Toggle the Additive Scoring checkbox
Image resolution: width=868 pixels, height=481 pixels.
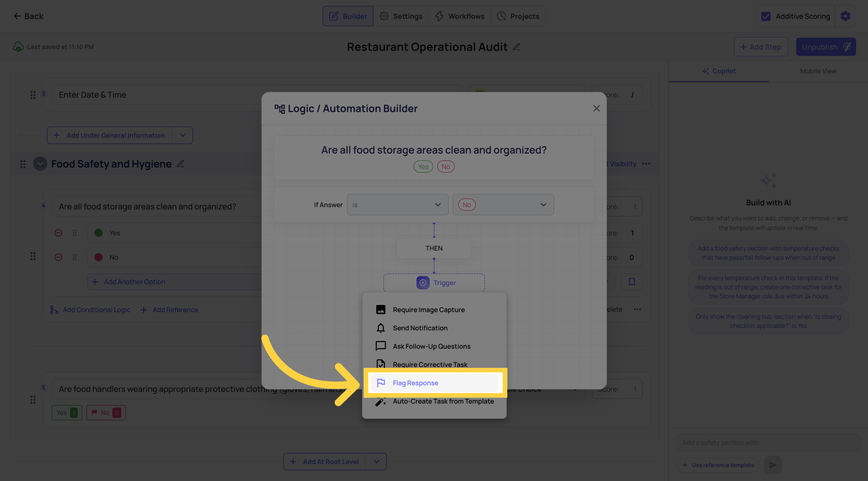pyautogui.click(x=766, y=16)
